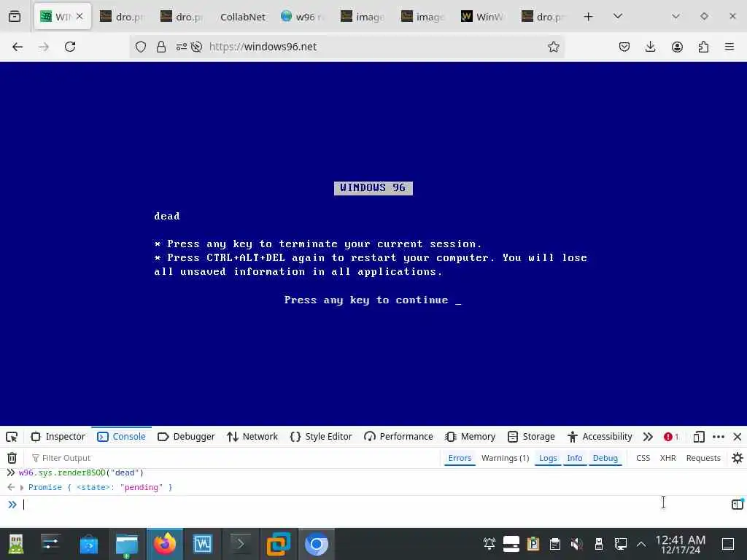Open a new tab with plus button
The width and height of the screenshot is (747, 560).
tap(589, 17)
